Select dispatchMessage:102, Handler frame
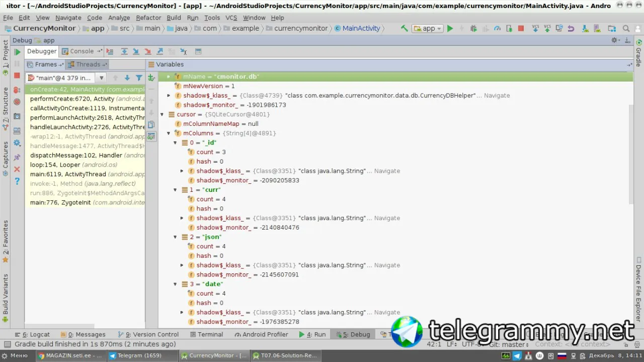Viewport: 644px width, 362px height. click(85, 156)
